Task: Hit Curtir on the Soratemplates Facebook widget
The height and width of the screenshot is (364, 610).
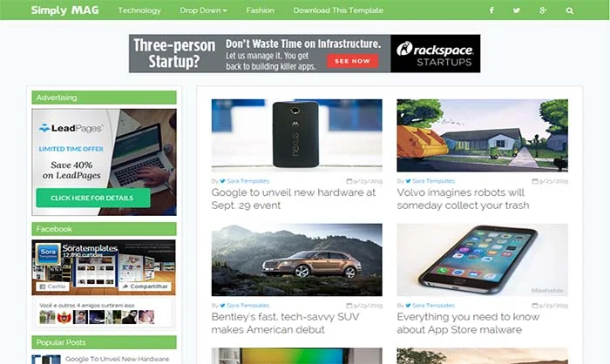Action: [x=52, y=286]
